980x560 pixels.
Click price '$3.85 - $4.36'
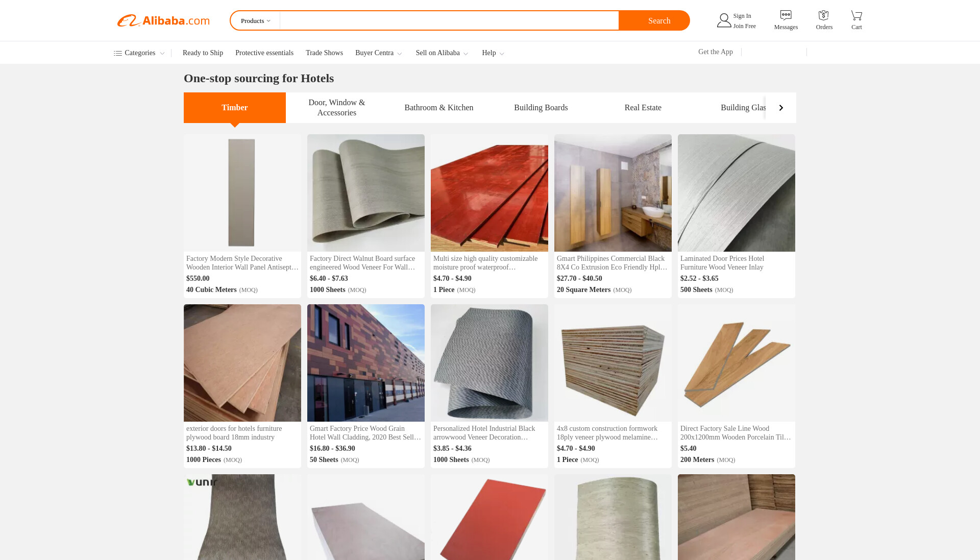click(x=452, y=449)
